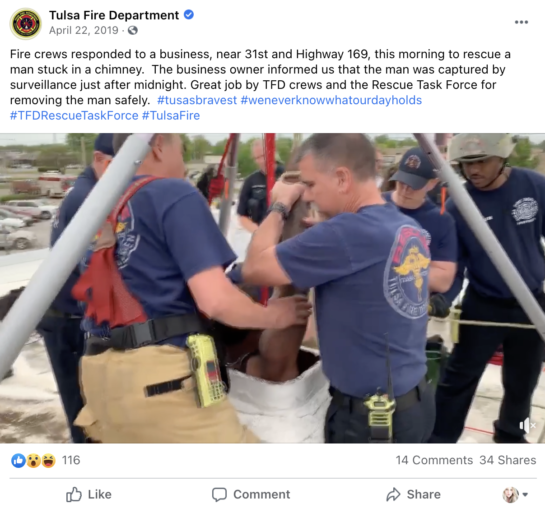
Task: Open the #TulsaFire hashtag link
Action: pyautogui.click(x=171, y=115)
